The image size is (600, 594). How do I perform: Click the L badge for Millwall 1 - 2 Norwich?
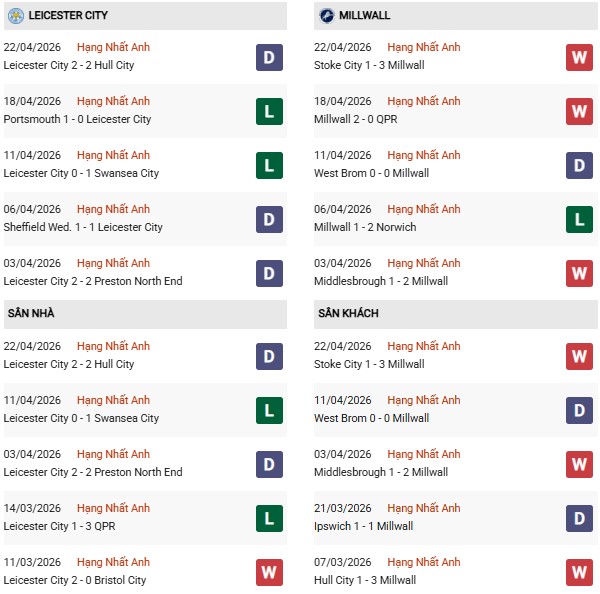579,219
